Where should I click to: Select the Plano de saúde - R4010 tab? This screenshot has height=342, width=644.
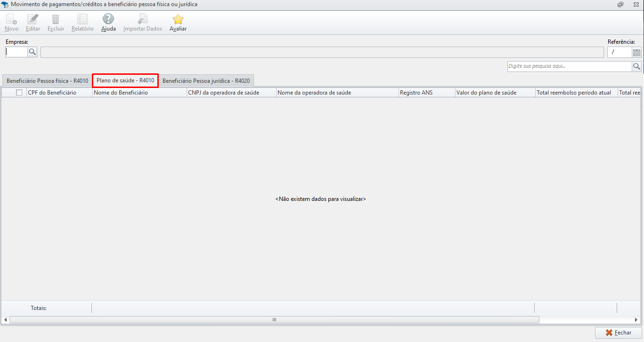coord(125,80)
